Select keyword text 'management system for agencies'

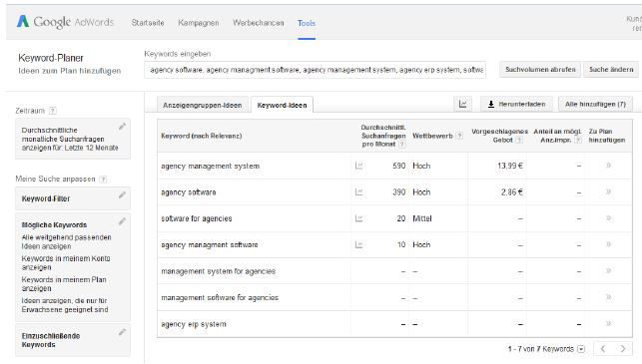[219, 271]
